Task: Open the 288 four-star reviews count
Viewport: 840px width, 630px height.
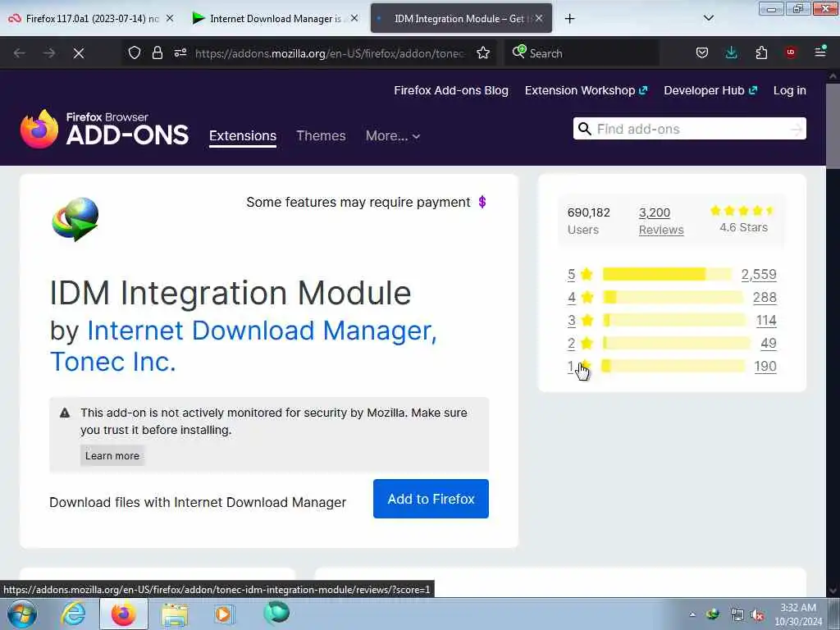Action: (765, 297)
